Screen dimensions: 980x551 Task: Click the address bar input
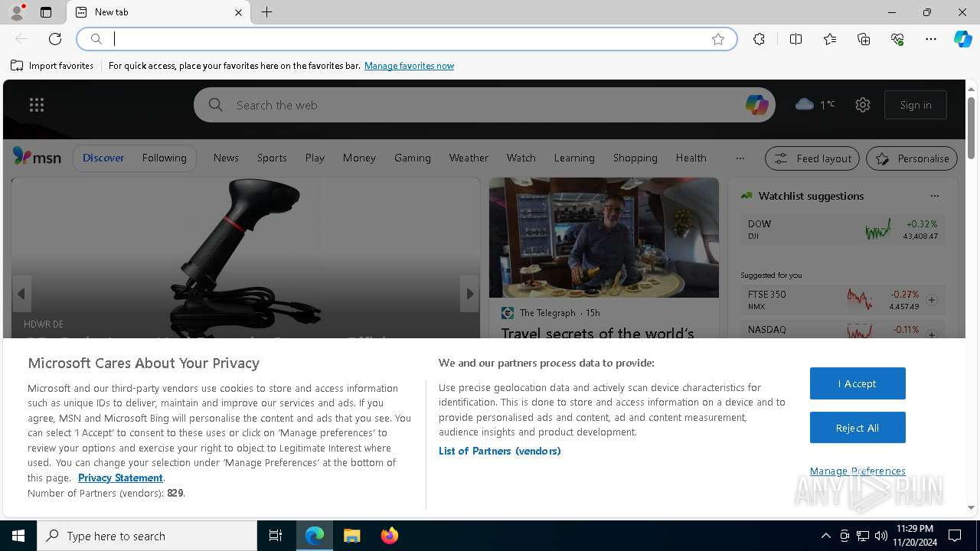click(x=406, y=39)
